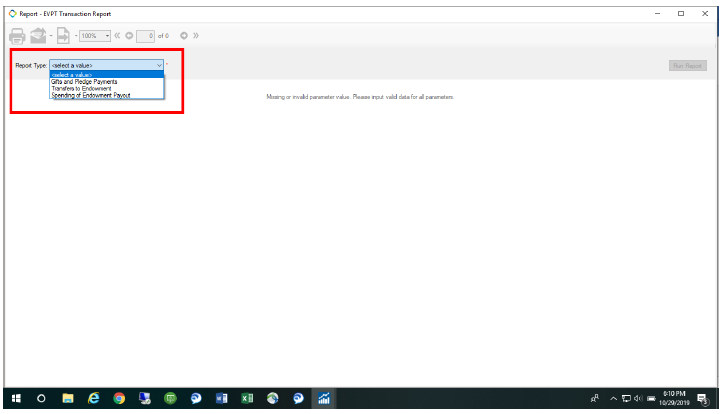Screen dimensions: 723x414
Task: Pick Spending of Endowment Payout option
Action: tap(90, 95)
